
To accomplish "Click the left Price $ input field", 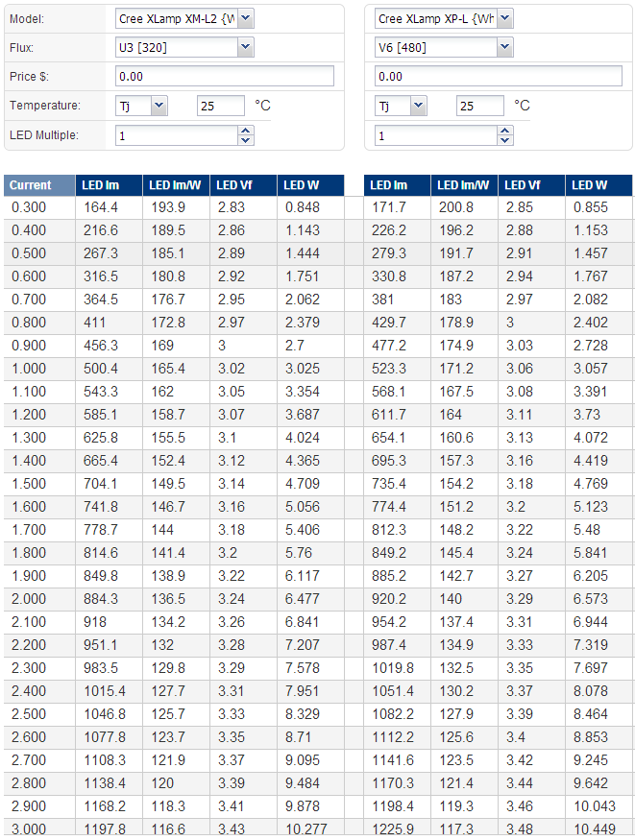I will pyautogui.click(x=224, y=76).
